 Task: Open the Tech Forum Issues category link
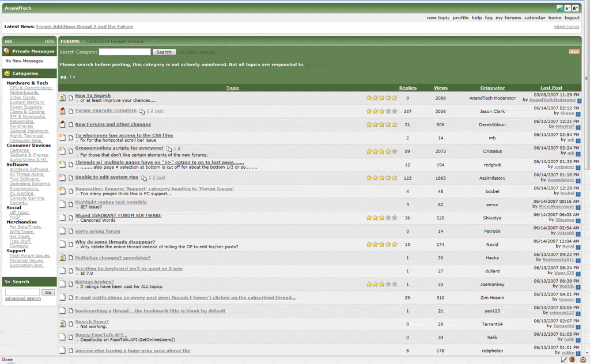pos(30,256)
